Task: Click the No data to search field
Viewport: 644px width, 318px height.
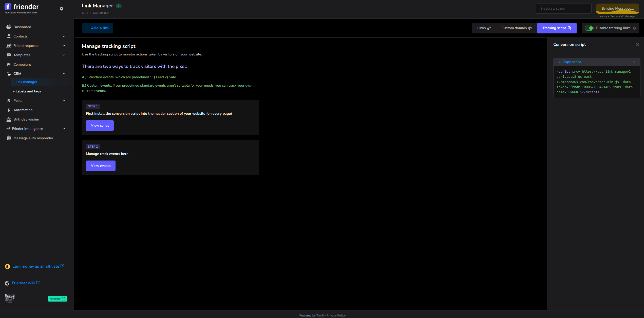Action: coord(564,9)
